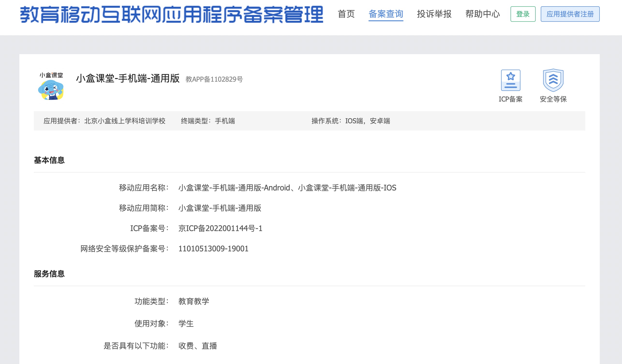Image resolution: width=622 pixels, height=364 pixels.
Task: Click the 安全等保 shield icon
Action: click(553, 80)
